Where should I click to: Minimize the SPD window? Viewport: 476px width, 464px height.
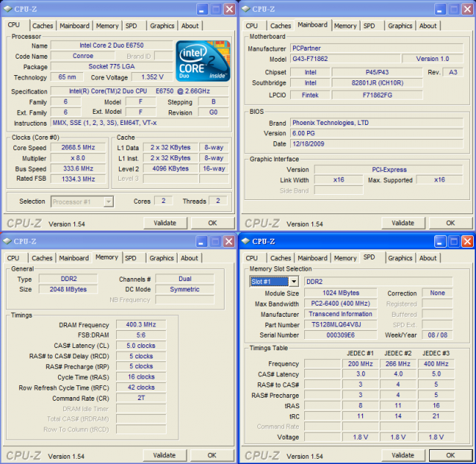(x=440, y=242)
